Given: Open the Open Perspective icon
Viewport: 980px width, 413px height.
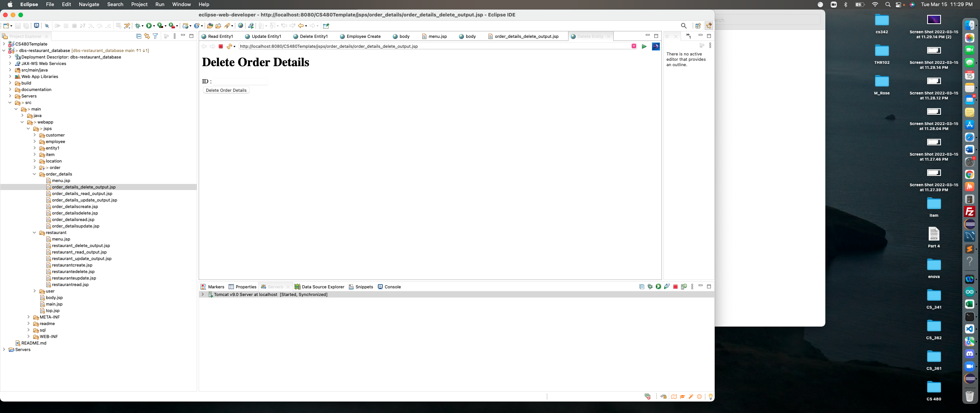Looking at the screenshot, I should (698, 26).
